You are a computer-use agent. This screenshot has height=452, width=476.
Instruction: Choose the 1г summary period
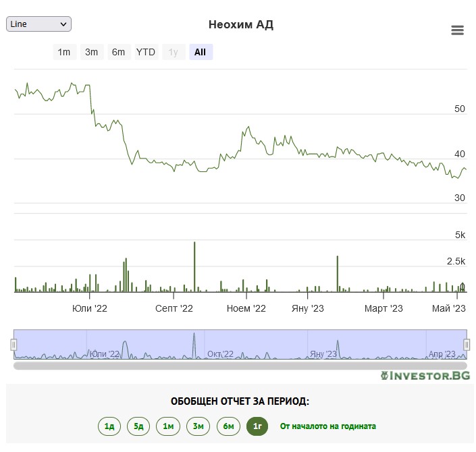click(257, 426)
